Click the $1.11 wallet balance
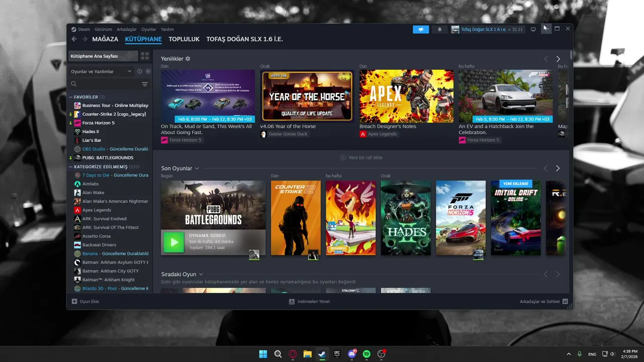644x362 pixels. point(518,30)
